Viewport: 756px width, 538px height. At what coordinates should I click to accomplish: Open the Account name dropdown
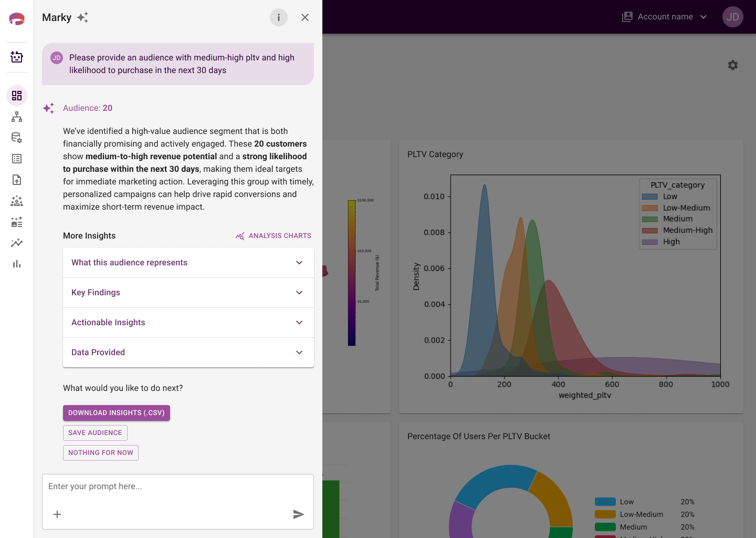[x=665, y=17]
